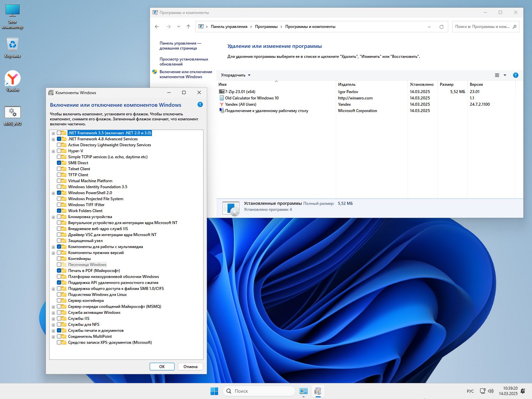
Task: Select the 7-Zip 23.01 (x64) entry icon
Action: click(x=222, y=91)
